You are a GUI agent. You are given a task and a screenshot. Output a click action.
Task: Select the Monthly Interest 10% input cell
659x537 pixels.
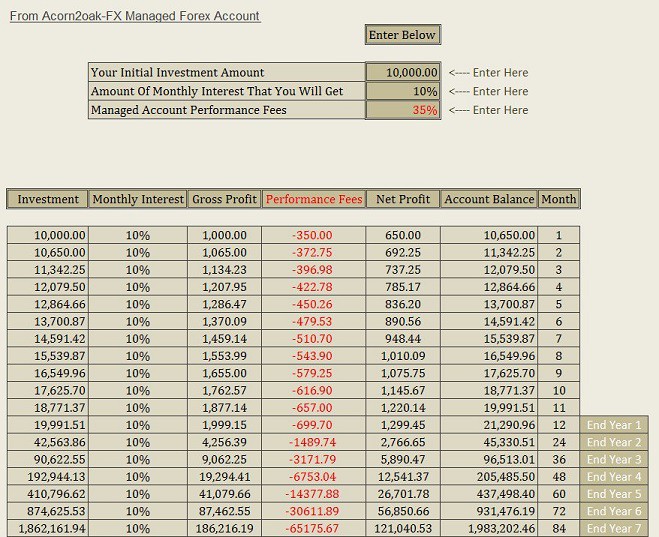403,91
